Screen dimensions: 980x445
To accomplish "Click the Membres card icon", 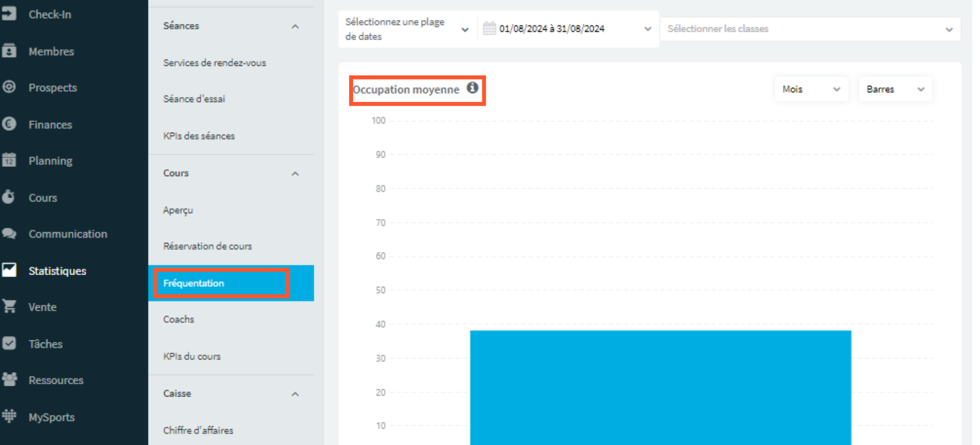I will tap(9, 51).
